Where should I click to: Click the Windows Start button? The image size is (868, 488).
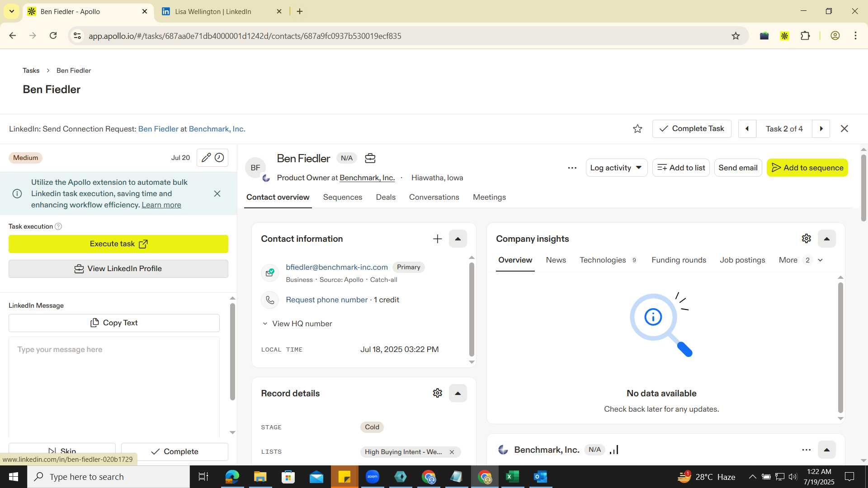(13, 477)
